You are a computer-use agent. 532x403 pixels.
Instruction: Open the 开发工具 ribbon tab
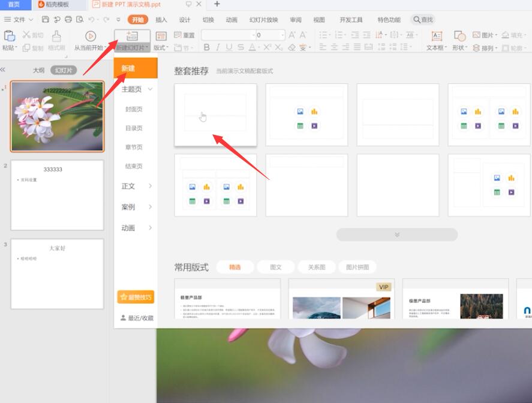click(x=351, y=20)
